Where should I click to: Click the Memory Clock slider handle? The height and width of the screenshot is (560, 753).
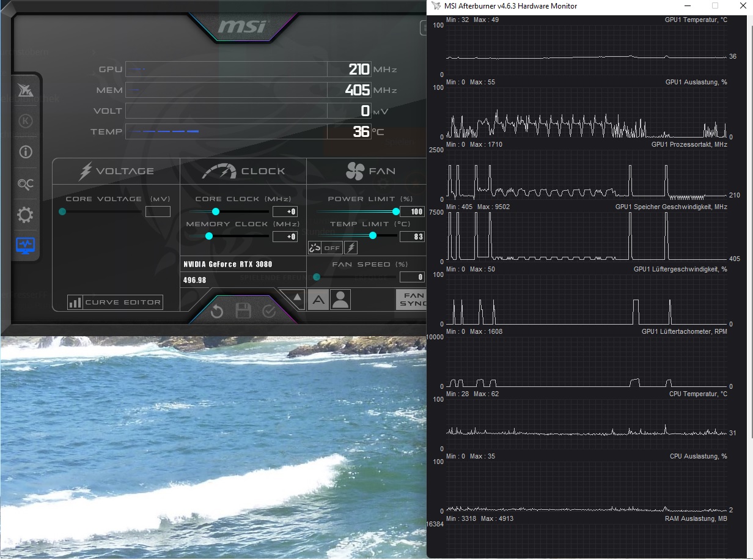[x=209, y=236]
